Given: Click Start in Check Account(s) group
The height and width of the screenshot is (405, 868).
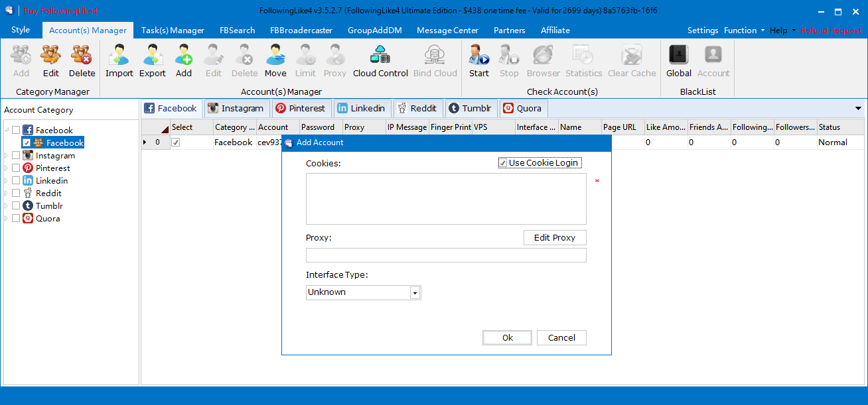Looking at the screenshot, I should pyautogui.click(x=479, y=61).
